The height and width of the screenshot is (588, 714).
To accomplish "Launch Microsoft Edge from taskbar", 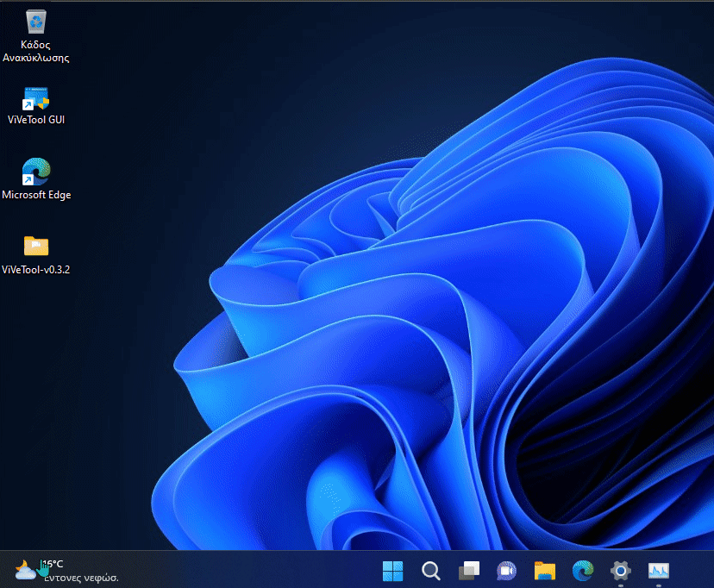I will (583, 571).
